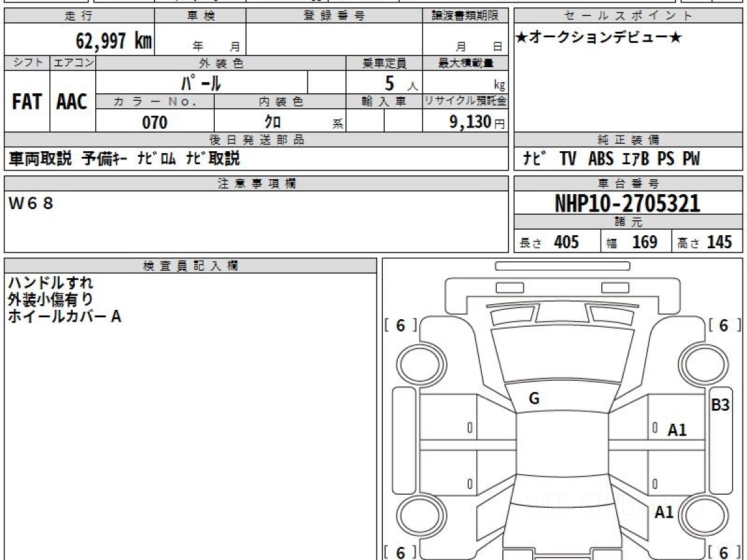Click the 登録番号 column header
The image size is (747, 560).
[334, 17]
